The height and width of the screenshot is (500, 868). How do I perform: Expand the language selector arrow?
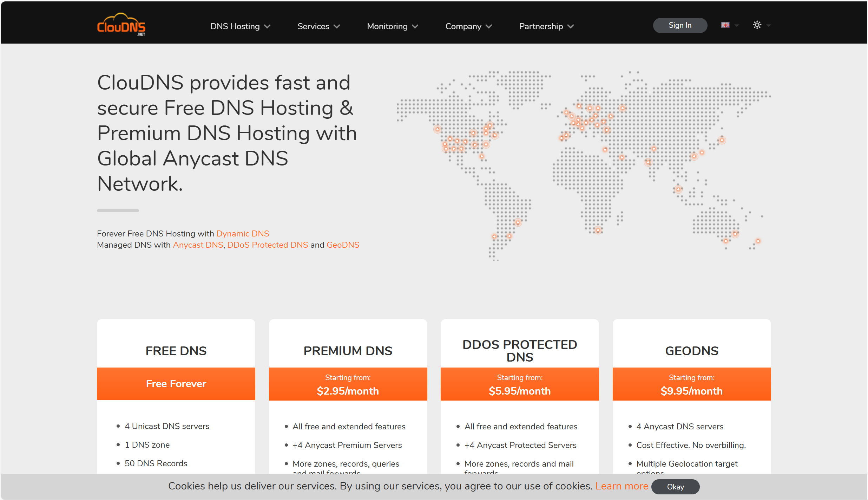point(737,25)
